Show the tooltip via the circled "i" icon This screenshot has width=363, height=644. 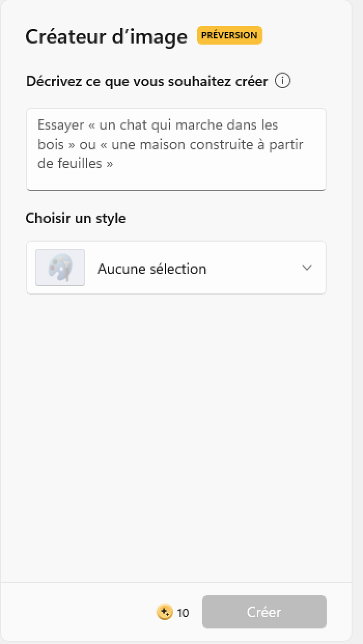tap(283, 81)
